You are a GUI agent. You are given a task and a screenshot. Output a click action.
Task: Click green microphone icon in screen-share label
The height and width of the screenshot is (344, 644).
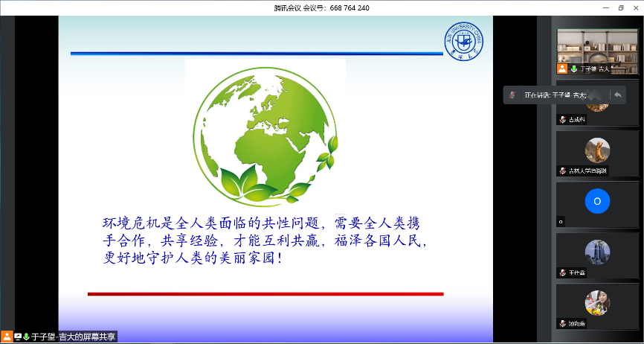[x=26, y=337]
